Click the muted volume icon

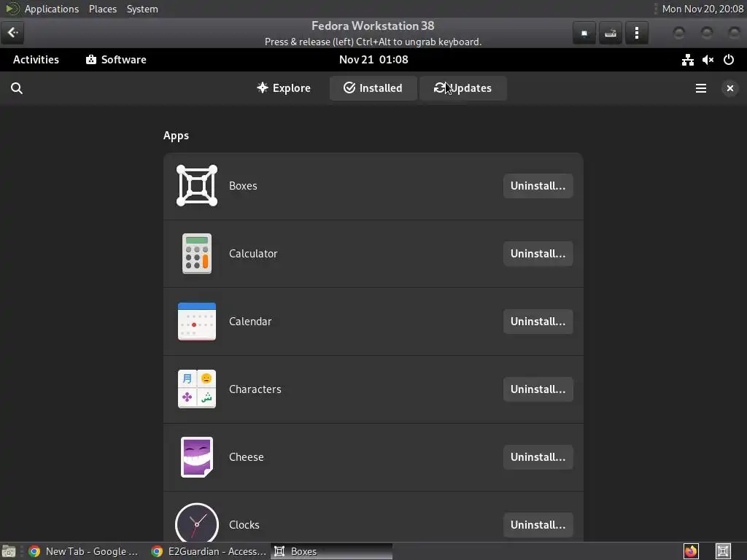[x=708, y=60]
